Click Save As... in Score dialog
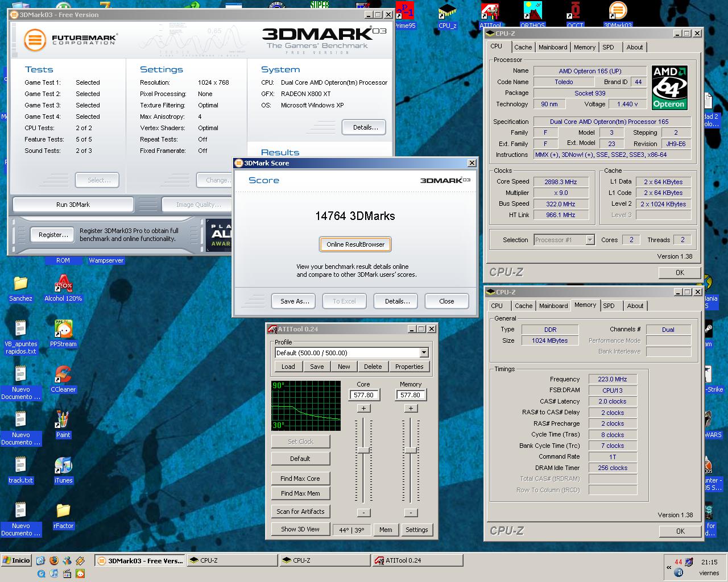 295,301
